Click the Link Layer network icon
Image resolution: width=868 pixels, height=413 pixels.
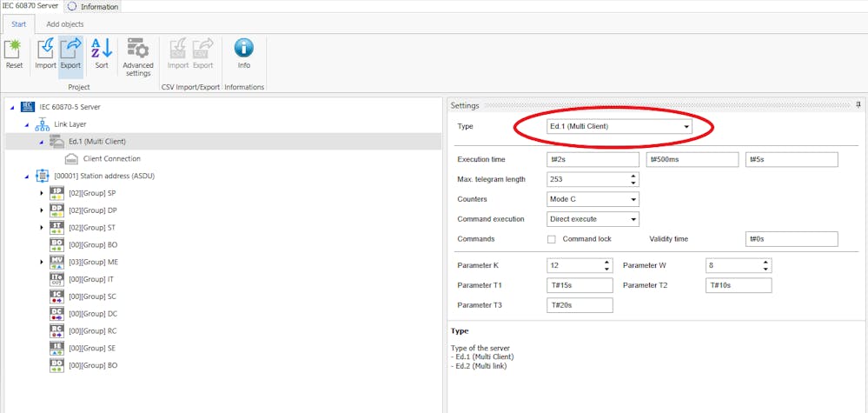pos(42,124)
